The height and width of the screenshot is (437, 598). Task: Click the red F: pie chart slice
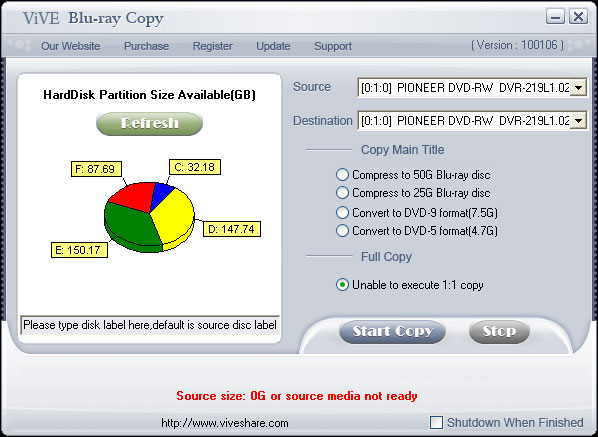(x=132, y=196)
